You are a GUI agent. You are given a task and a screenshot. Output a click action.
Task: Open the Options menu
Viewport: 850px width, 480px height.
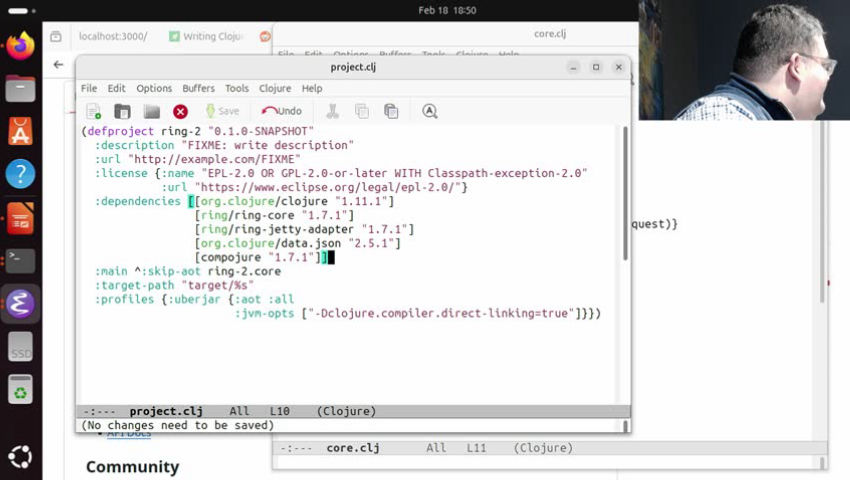pos(154,88)
